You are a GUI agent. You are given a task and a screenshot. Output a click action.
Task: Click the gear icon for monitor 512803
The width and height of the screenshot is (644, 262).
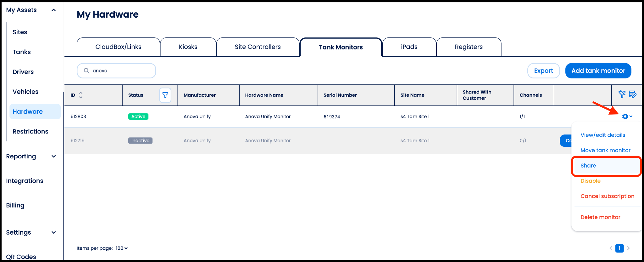625,117
